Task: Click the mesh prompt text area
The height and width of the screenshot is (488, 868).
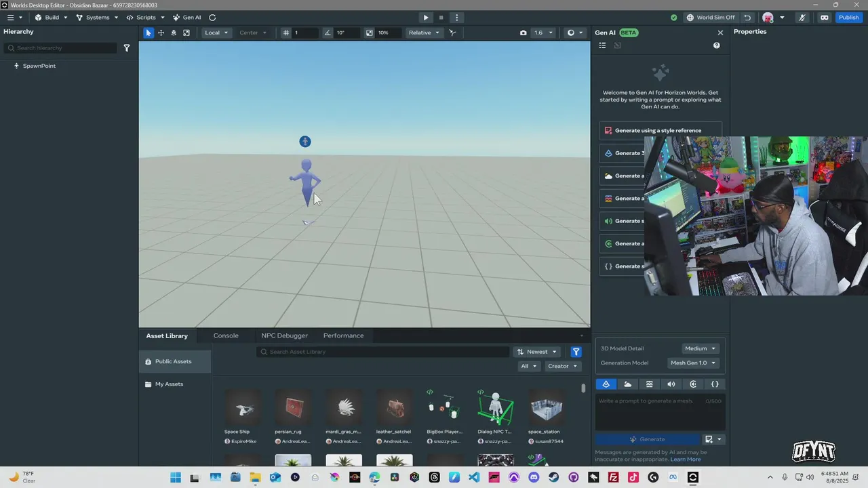Action: coord(660,411)
